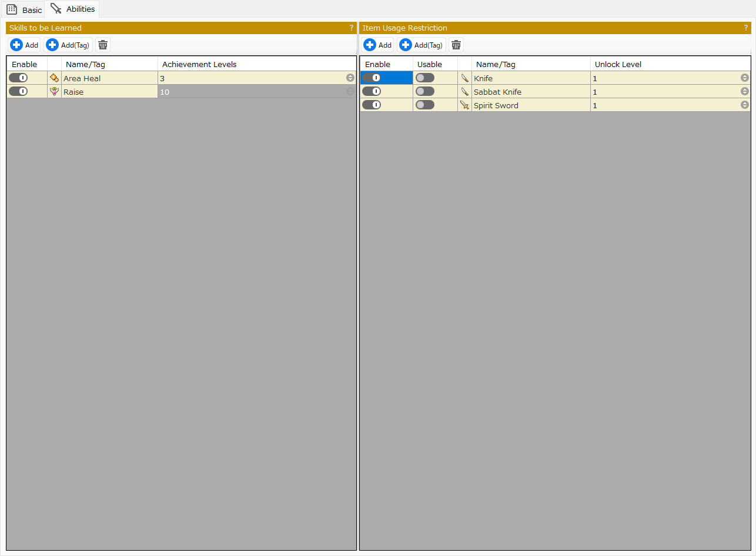Click the Raise skill icon

point(54,92)
